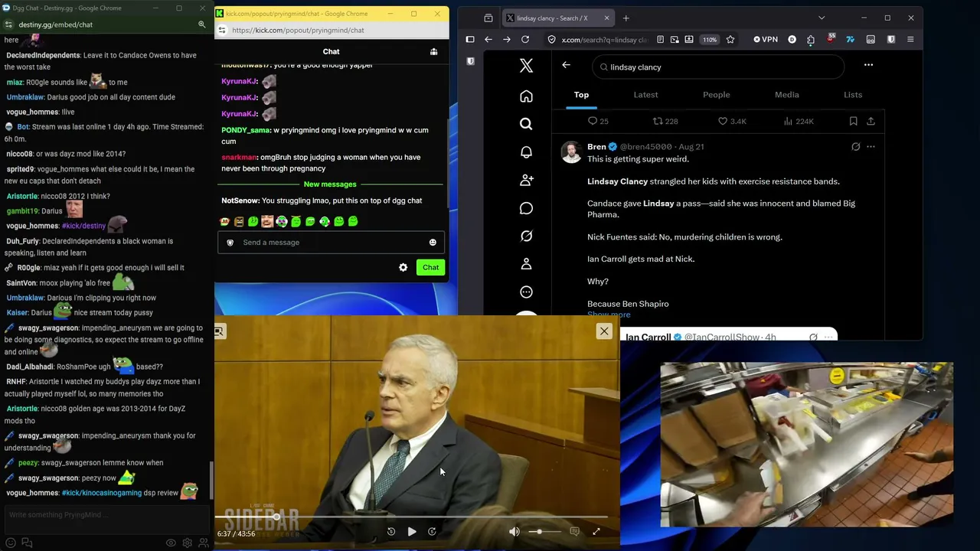Screen dimensions: 980x551
Task: Open X sidebar More circle icon
Action: [526, 292]
